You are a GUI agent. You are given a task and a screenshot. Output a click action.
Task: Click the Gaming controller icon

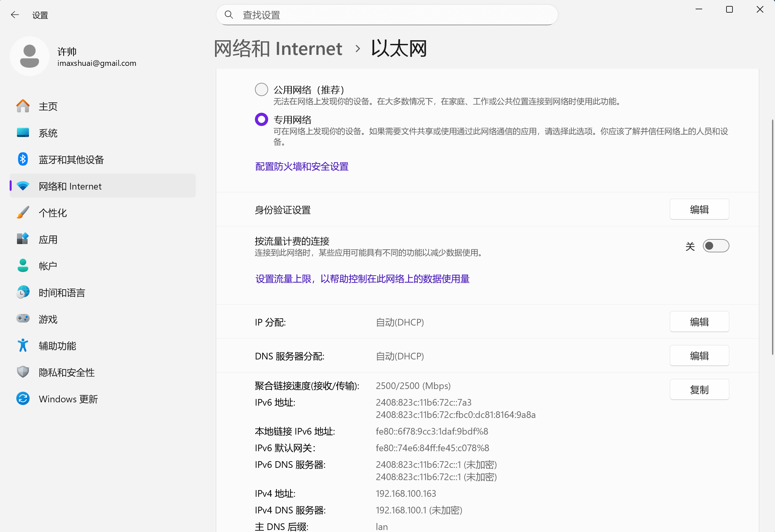click(23, 319)
